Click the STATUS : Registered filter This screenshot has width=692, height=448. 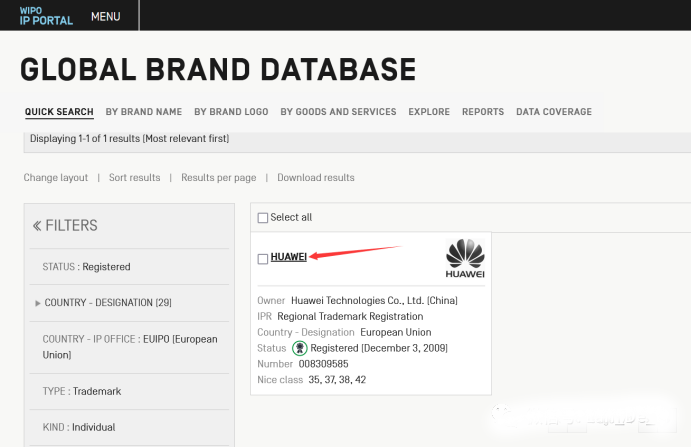click(86, 267)
